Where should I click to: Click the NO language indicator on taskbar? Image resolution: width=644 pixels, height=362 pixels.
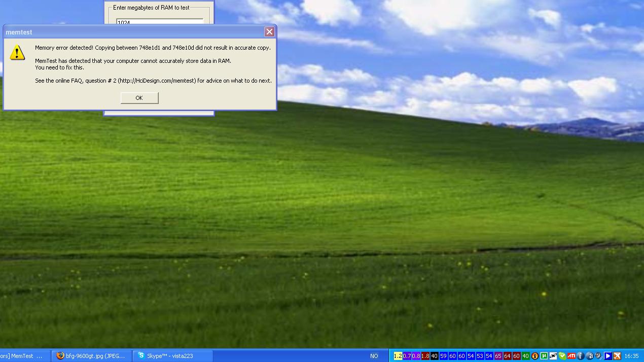[374, 356]
